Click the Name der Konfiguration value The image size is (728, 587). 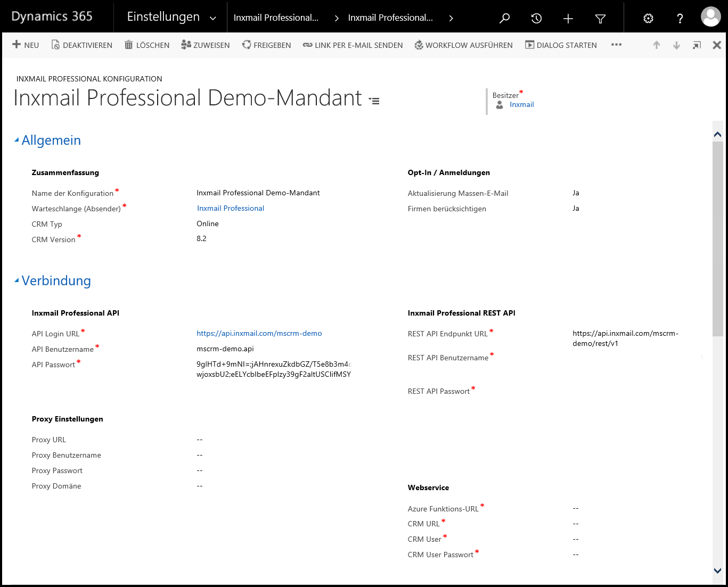(x=258, y=193)
